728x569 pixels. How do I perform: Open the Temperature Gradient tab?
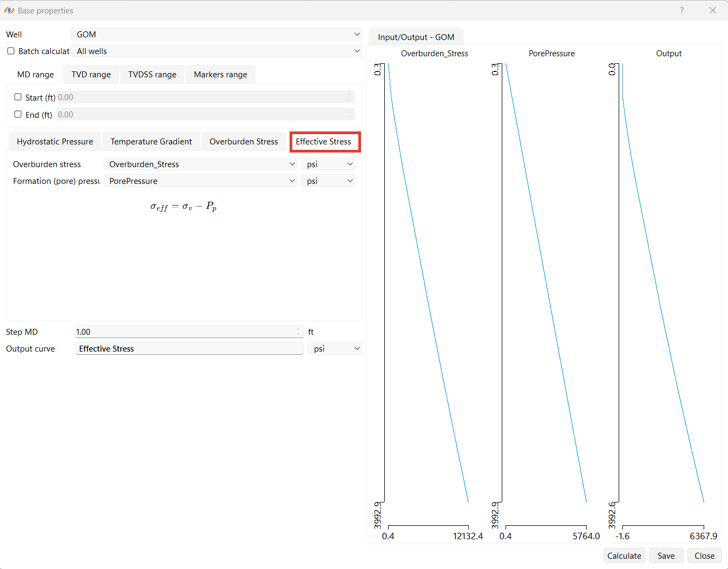point(151,142)
